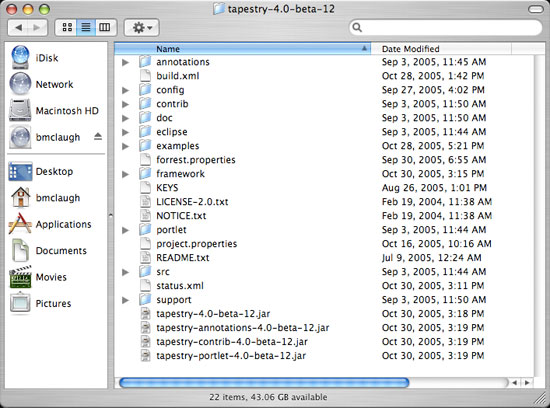Screen dimensions: 550x408
Task: Click in the search field
Action: pos(445,27)
